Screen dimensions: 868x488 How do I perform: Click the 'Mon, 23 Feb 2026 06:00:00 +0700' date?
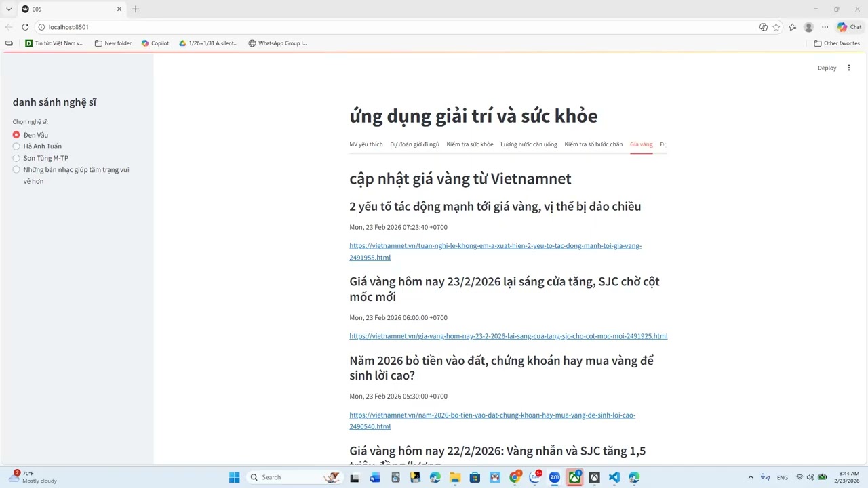(399, 317)
